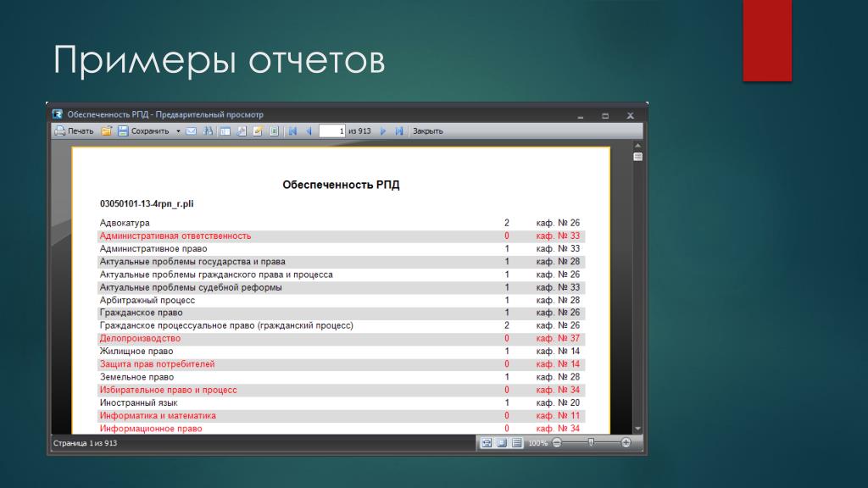Maximize the preview window

pyautogui.click(x=605, y=115)
